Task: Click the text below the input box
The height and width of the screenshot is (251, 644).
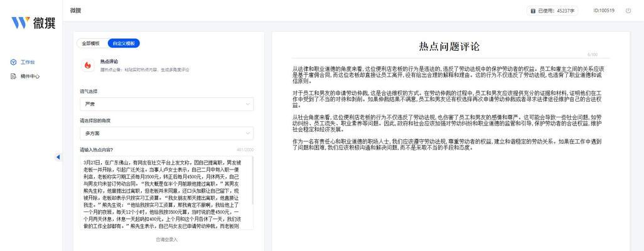Action: tap(167, 239)
